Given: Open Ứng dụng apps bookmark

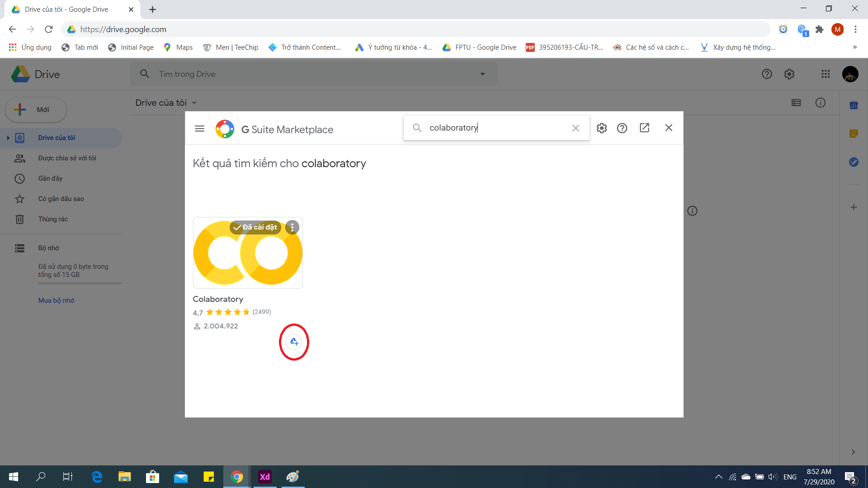Looking at the screenshot, I should point(30,47).
